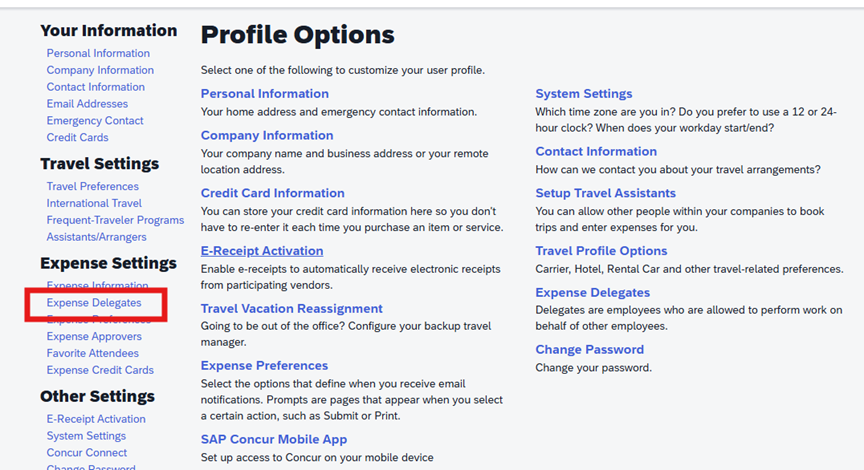Click Setup Travel Assistants heading link
Screen dimensions: 864x470
tap(605, 193)
